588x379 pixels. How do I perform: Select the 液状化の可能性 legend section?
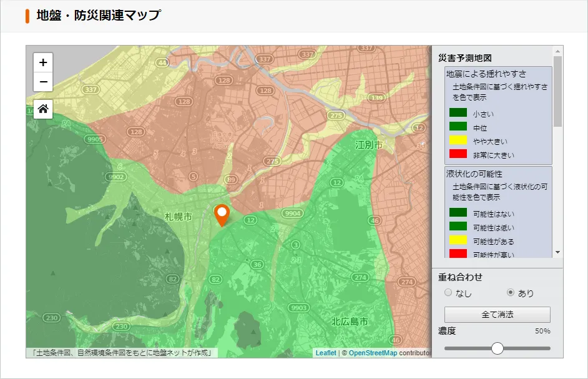point(474,174)
